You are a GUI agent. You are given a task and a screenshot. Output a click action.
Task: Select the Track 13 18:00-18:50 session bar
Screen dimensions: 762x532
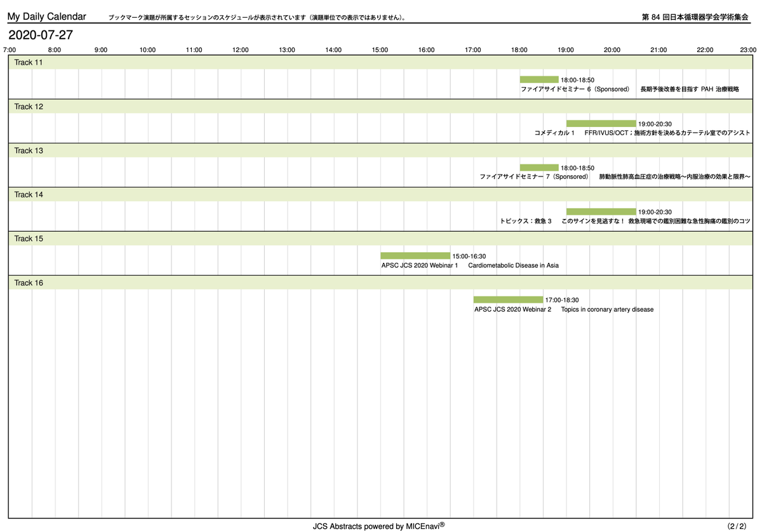coord(539,168)
